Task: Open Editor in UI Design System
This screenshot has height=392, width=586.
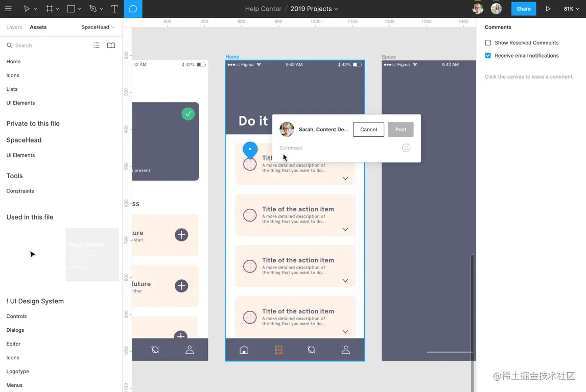Action: click(x=13, y=344)
